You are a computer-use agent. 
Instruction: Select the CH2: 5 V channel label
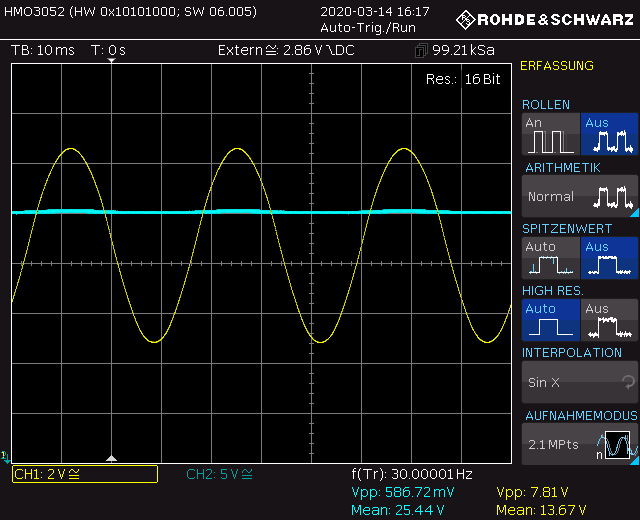click(x=220, y=474)
